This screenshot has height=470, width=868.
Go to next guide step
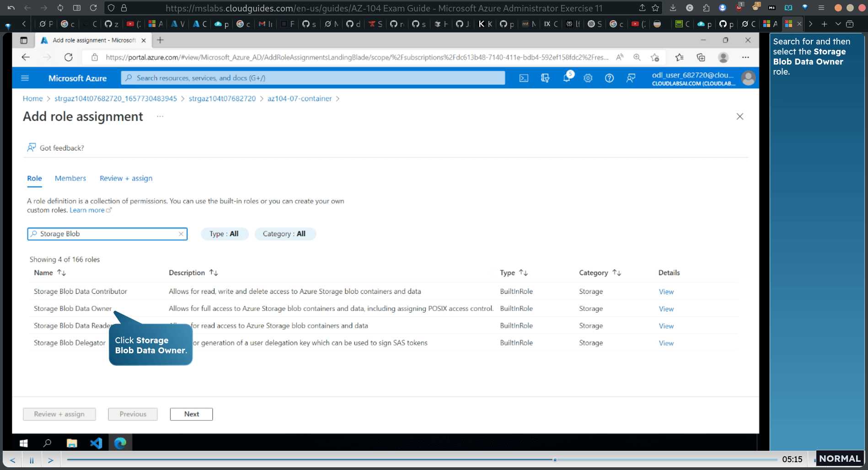pyautogui.click(x=51, y=460)
